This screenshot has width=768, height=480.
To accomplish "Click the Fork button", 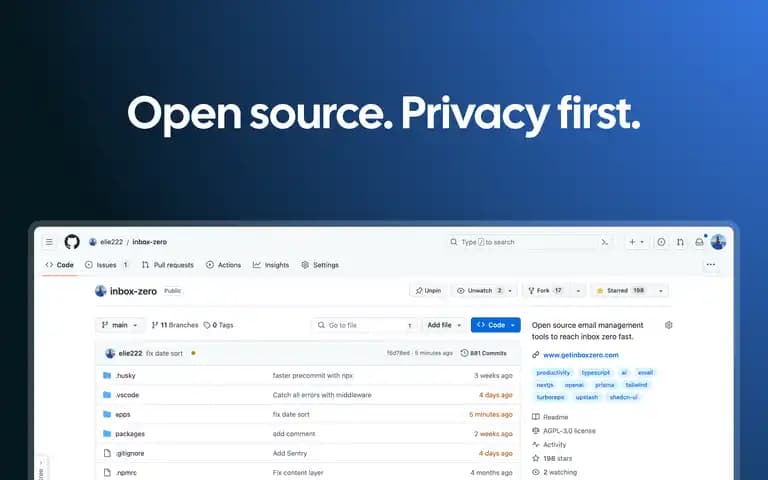I will coord(546,290).
